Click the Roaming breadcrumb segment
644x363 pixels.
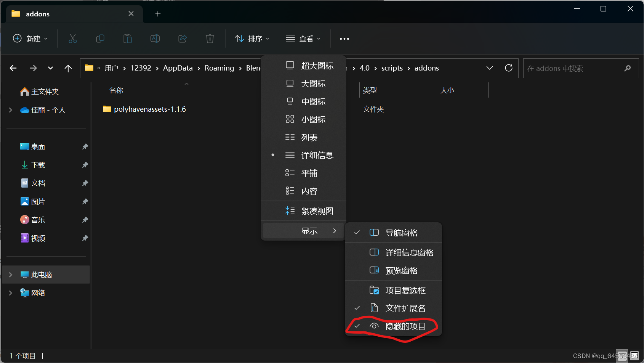(x=219, y=68)
